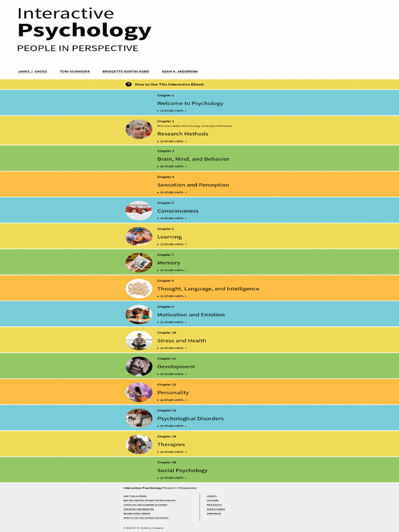Expand study units under Brain, Mind, and Behavior
Image resolution: width=399 pixels, height=532 pixels.
click(x=171, y=167)
